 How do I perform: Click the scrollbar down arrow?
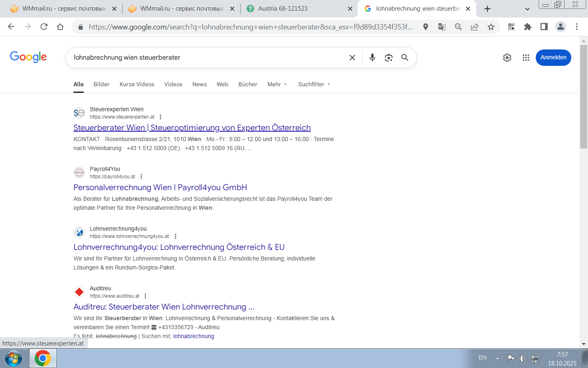click(x=584, y=344)
